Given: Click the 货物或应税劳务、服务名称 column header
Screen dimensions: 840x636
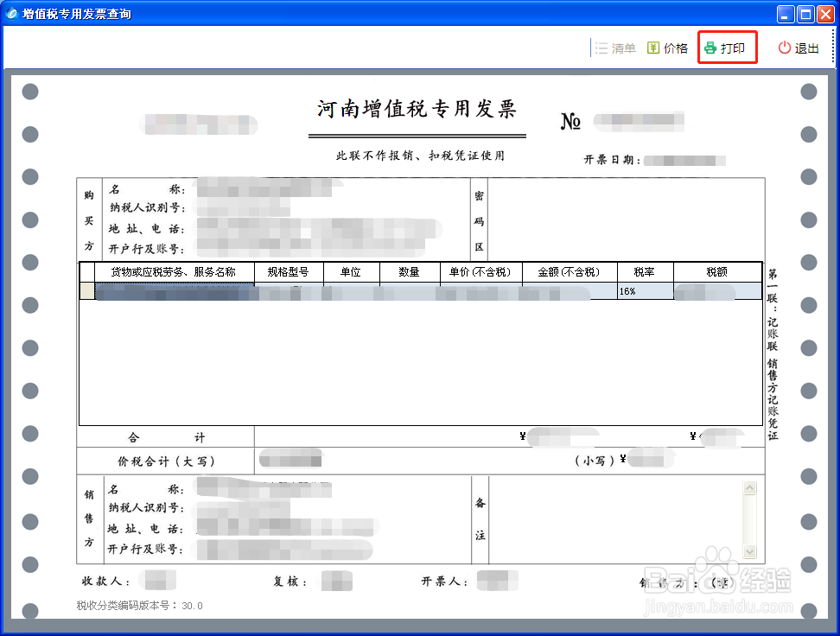Looking at the screenshot, I should 174,271.
